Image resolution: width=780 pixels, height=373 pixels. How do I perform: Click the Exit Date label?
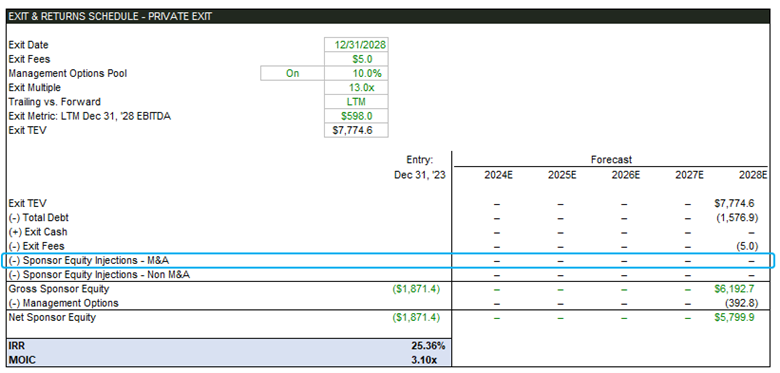tap(28, 45)
